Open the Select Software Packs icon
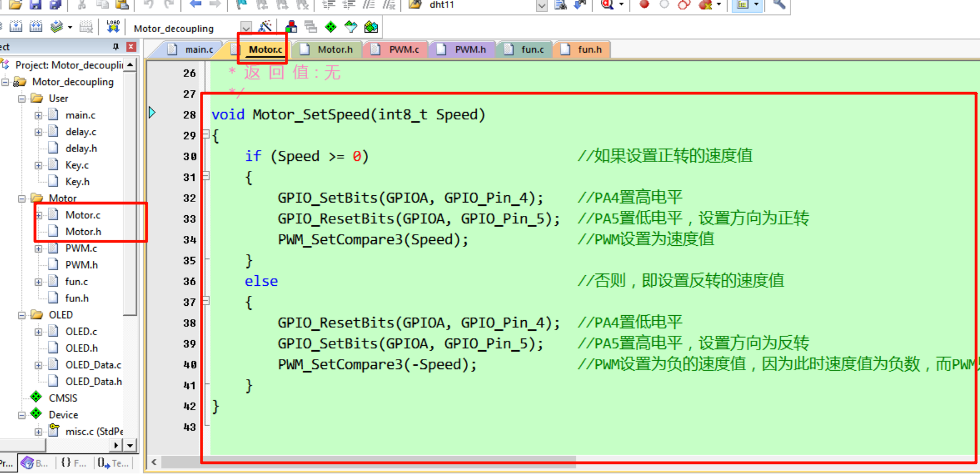980x475 pixels. click(x=351, y=27)
